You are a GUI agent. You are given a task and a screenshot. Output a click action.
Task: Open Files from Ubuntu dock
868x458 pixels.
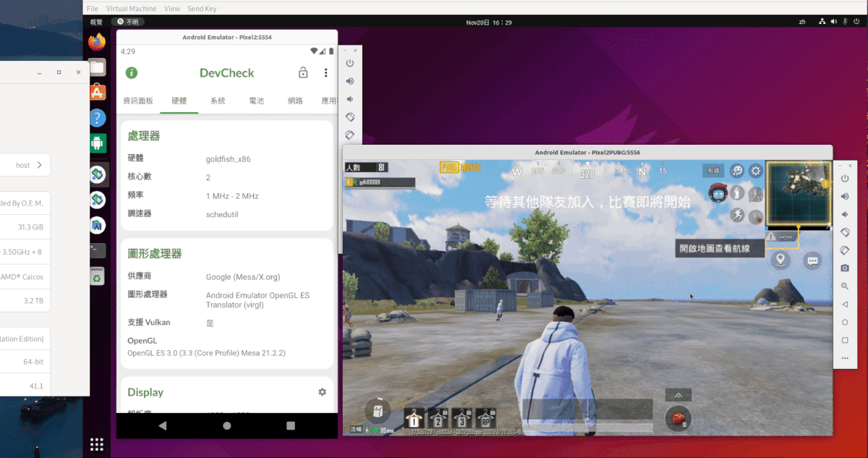tap(97, 67)
